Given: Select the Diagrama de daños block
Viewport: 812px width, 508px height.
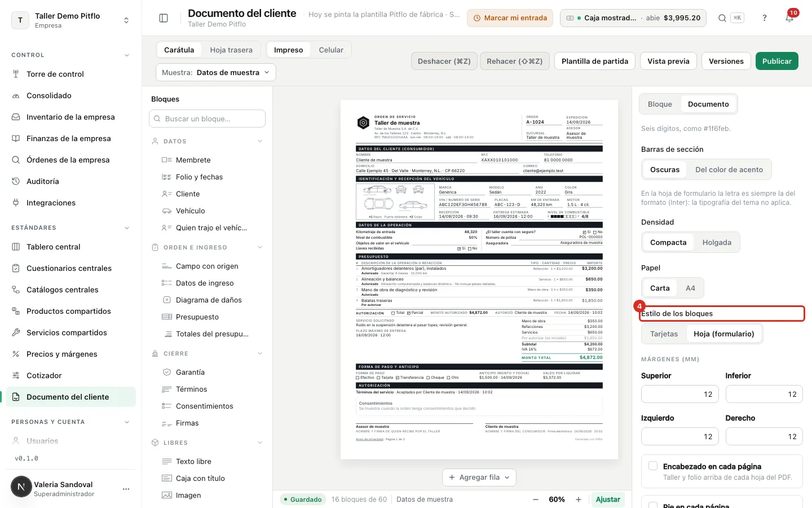Looking at the screenshot, I should (x=208, y=300).
